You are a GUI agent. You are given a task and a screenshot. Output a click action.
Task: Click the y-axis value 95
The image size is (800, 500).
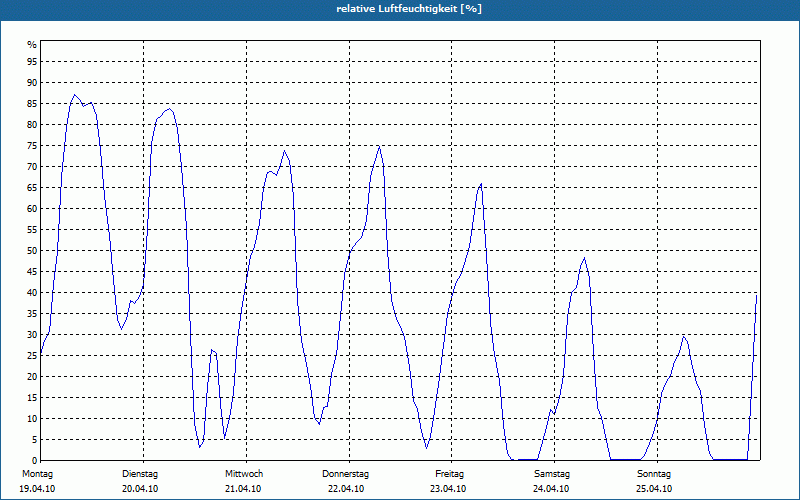click(x=32, y=61)
